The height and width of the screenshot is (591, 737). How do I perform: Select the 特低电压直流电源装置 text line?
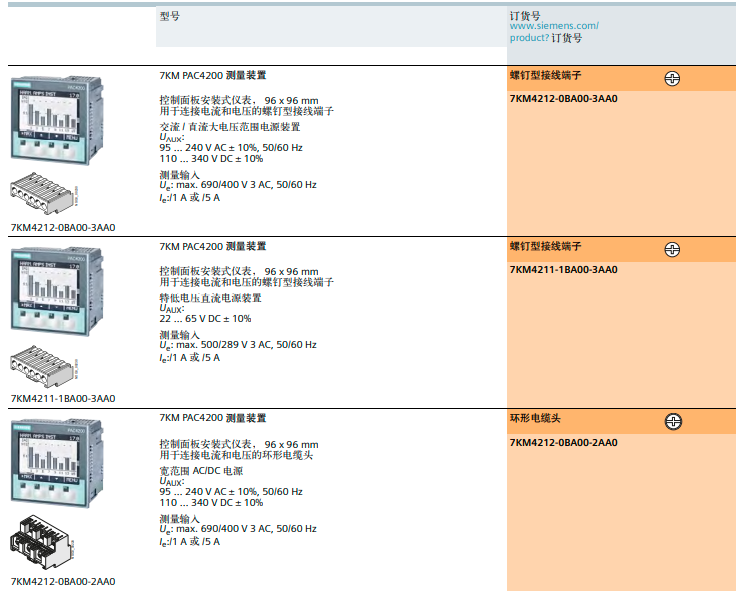point(210,298)
